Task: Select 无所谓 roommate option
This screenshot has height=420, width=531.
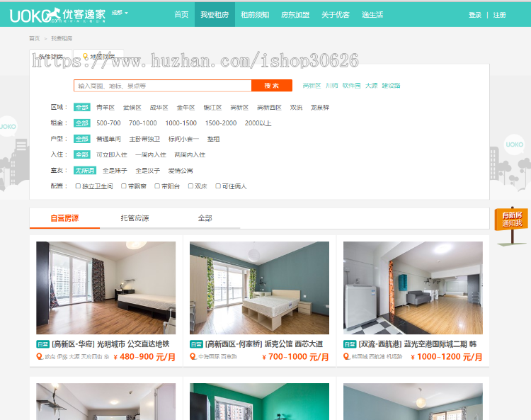Action: point(85,171)
